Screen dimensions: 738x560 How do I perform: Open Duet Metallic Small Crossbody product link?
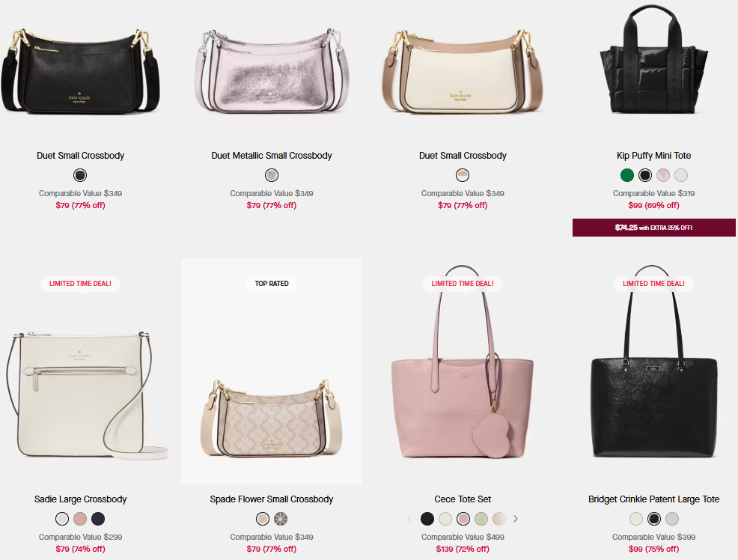(x=272, y=156)
